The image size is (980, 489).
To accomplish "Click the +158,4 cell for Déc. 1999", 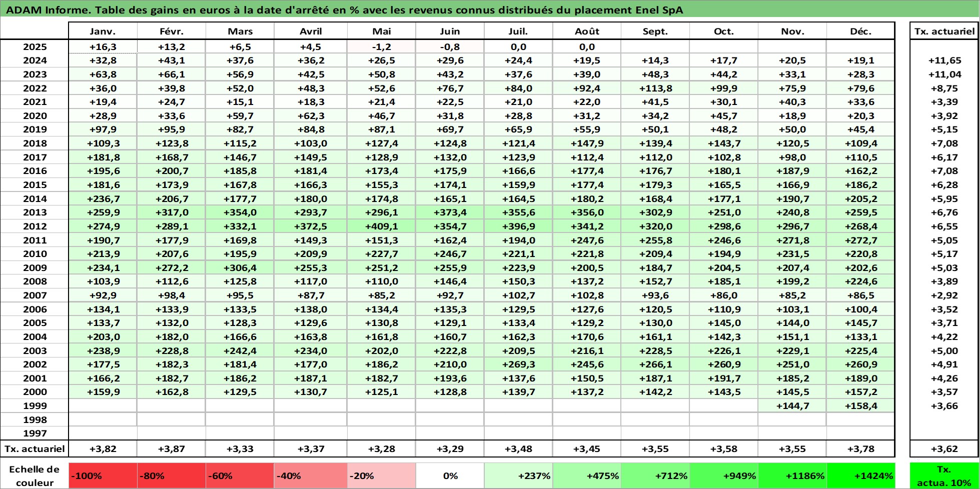I will (x=860, y=405).
